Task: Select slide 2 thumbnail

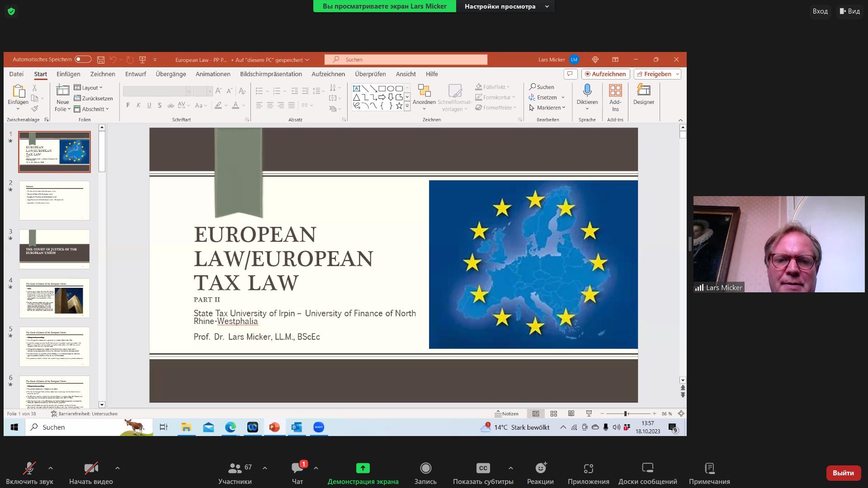Action: [54, 200]
